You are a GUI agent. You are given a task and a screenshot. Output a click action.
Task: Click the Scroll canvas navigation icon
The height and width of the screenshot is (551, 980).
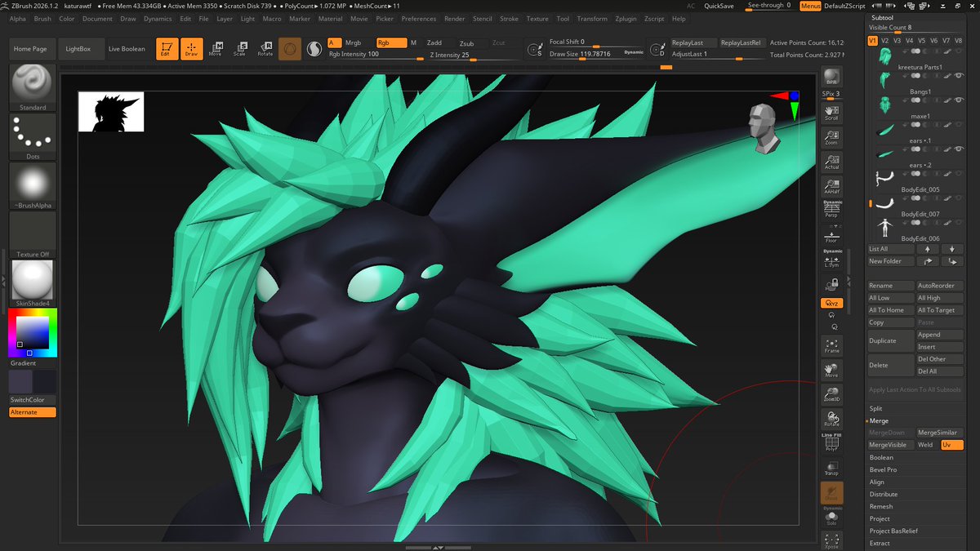click(831, 112)
